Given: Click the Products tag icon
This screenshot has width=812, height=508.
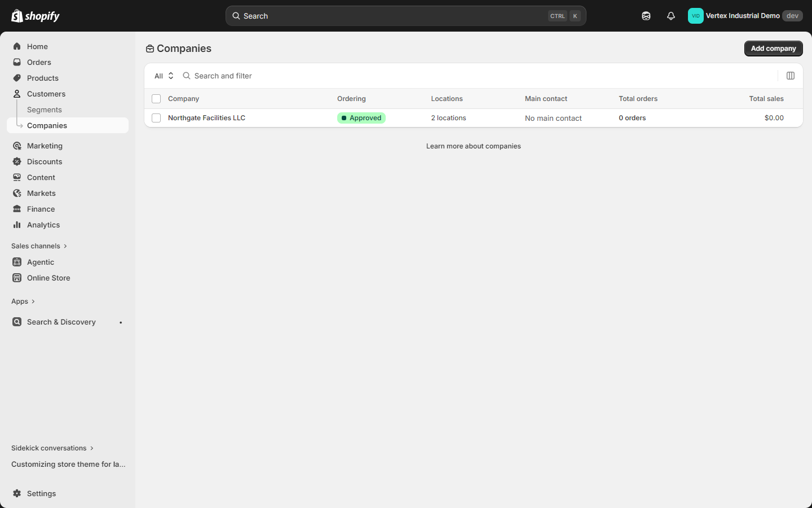Looking at the screenshot, I should pos(17,78).
